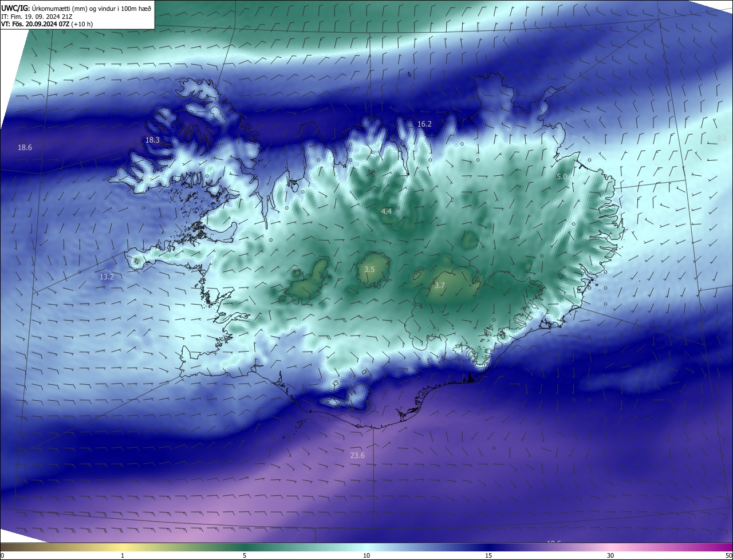
Task: Click the 3.7 value label
Action: point(439,285)
